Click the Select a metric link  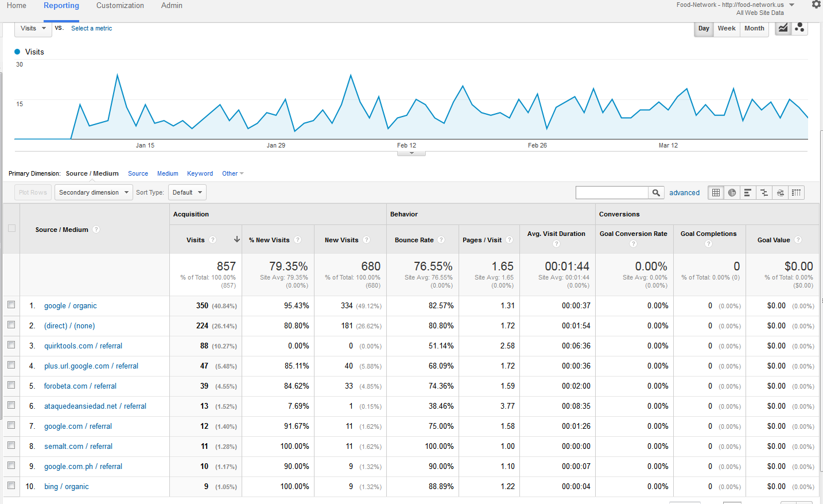point(91,28)
